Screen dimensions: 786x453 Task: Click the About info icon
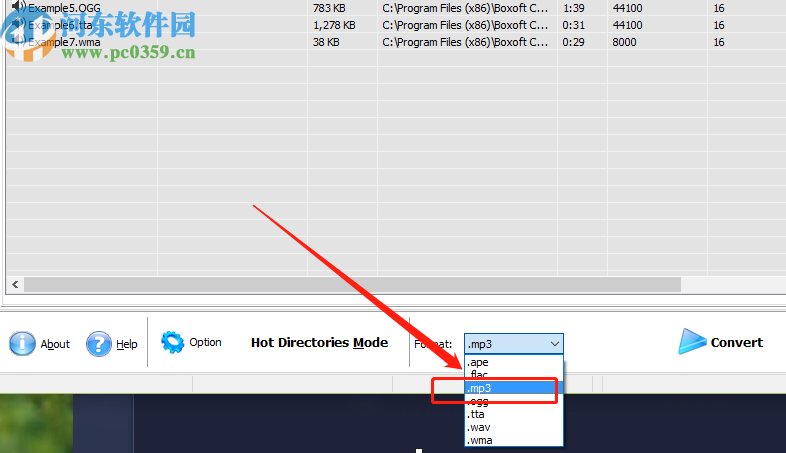click(x=22, y=344)
